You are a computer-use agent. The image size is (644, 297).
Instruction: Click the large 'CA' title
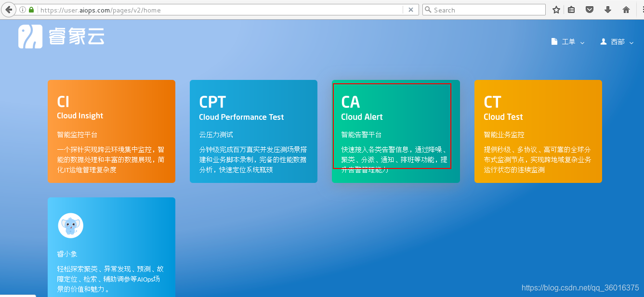point(351,102)
